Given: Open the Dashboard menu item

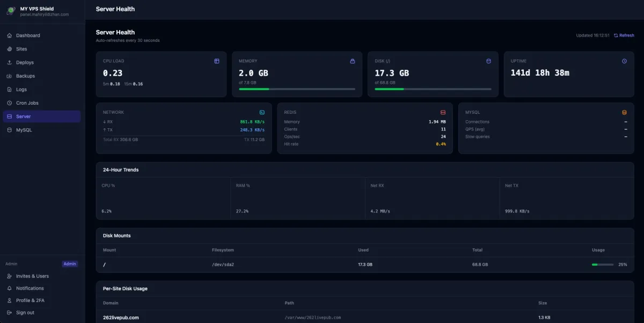Looking at the screenshot, I should [42, 35].
